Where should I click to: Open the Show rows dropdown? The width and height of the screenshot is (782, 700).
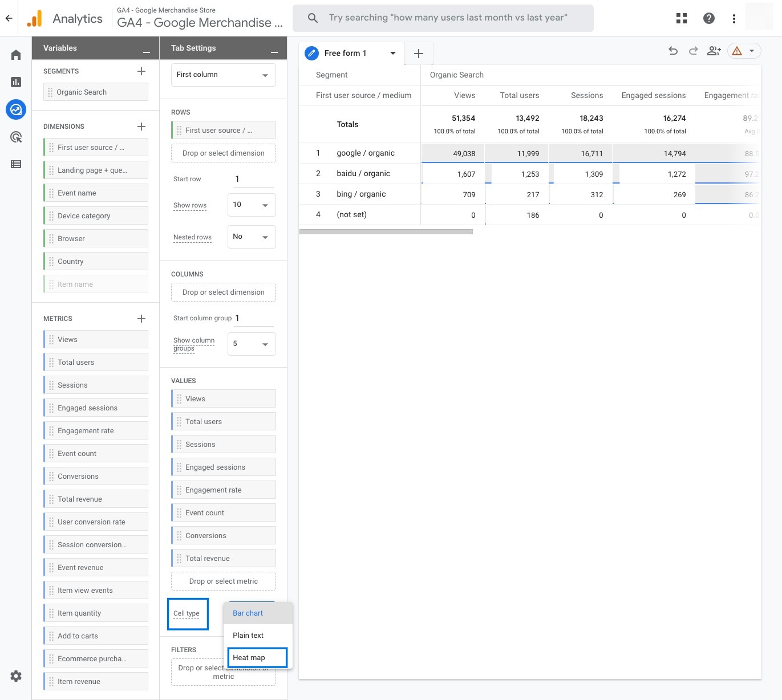tap(252, 205)
